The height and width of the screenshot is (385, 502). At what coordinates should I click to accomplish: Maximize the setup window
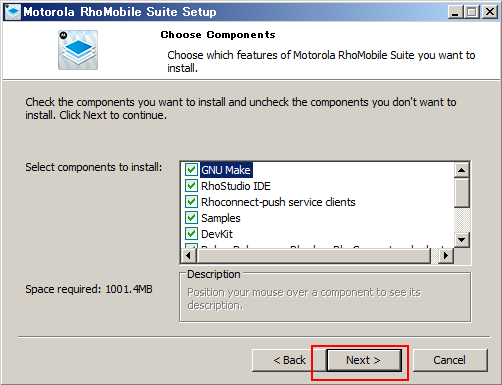[472, 12]
